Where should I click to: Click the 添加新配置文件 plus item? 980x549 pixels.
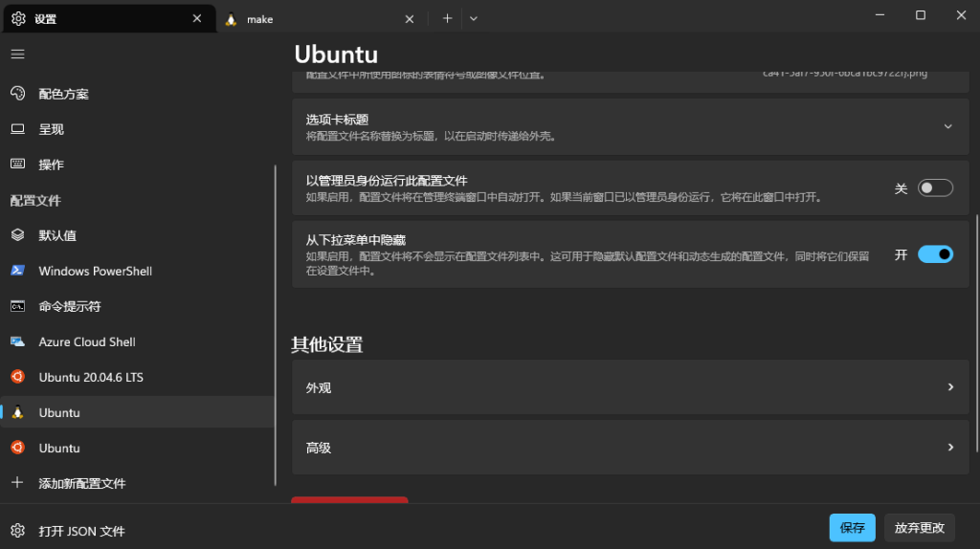(x=81, y=483)
